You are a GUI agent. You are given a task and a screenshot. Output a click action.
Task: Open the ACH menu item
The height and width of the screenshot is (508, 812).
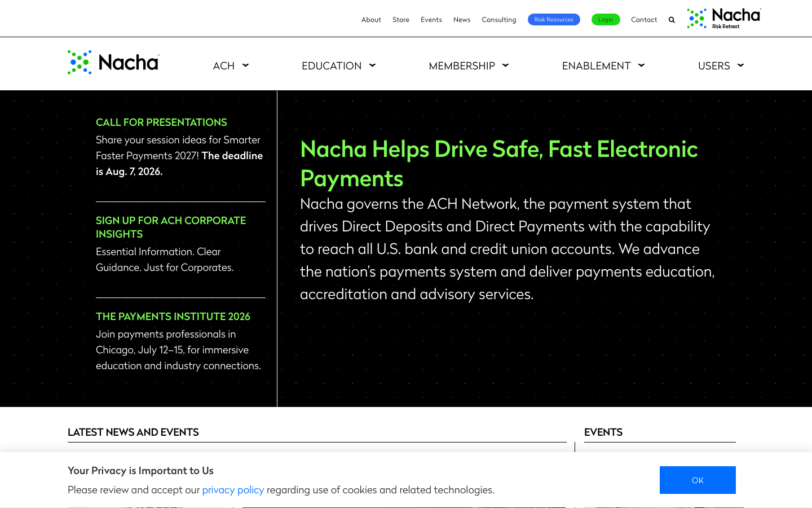click(224, 66)
